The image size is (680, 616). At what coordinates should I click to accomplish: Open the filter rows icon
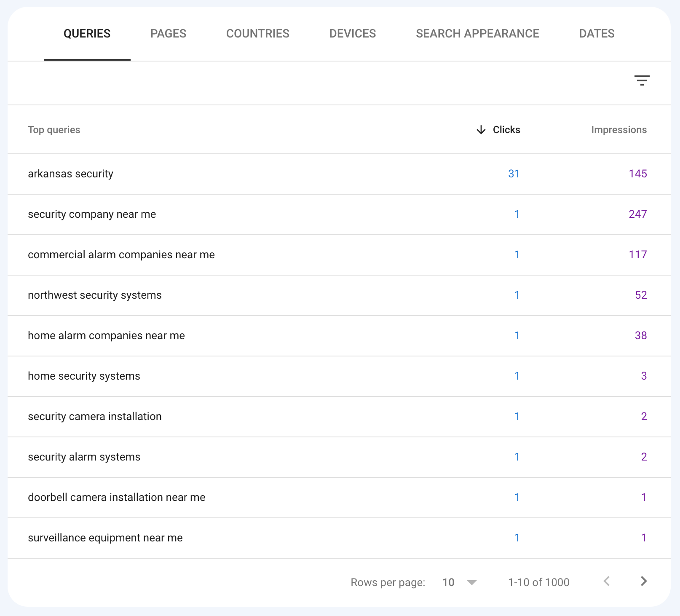tap(642, 80)
